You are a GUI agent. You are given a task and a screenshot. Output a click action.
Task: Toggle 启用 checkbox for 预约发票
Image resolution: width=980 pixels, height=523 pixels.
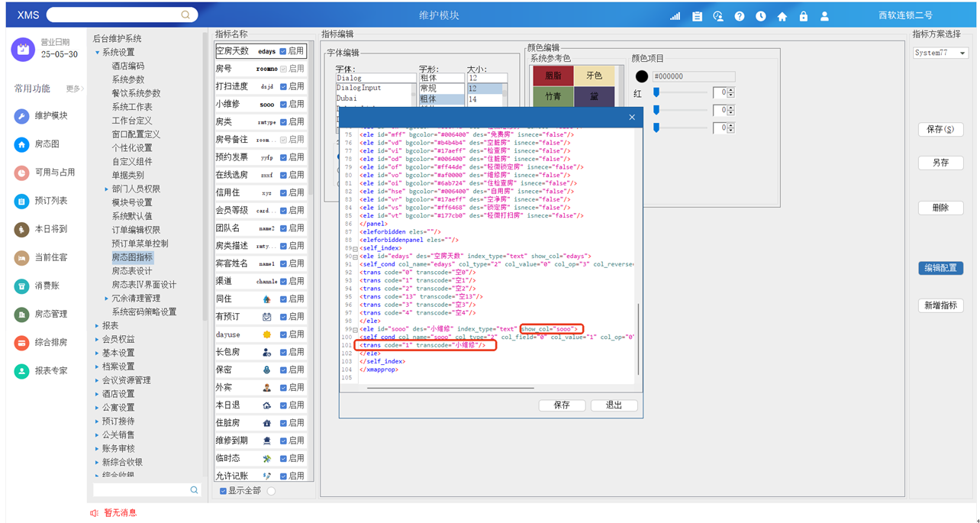[283, 157]
